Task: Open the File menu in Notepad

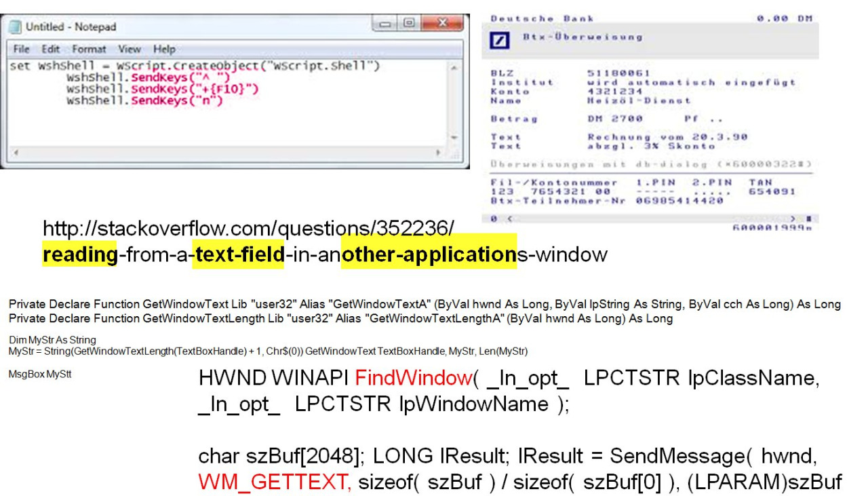Action: coord(21,49)
